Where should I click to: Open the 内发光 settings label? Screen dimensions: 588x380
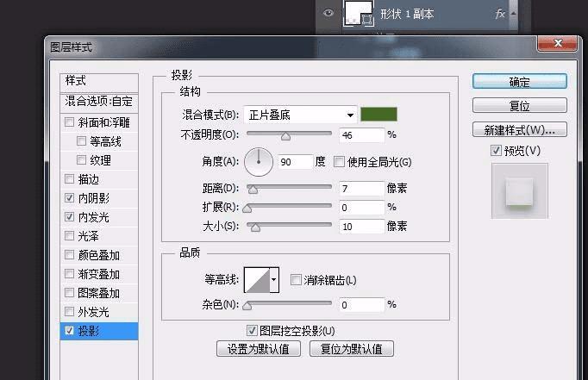[94, 217]
